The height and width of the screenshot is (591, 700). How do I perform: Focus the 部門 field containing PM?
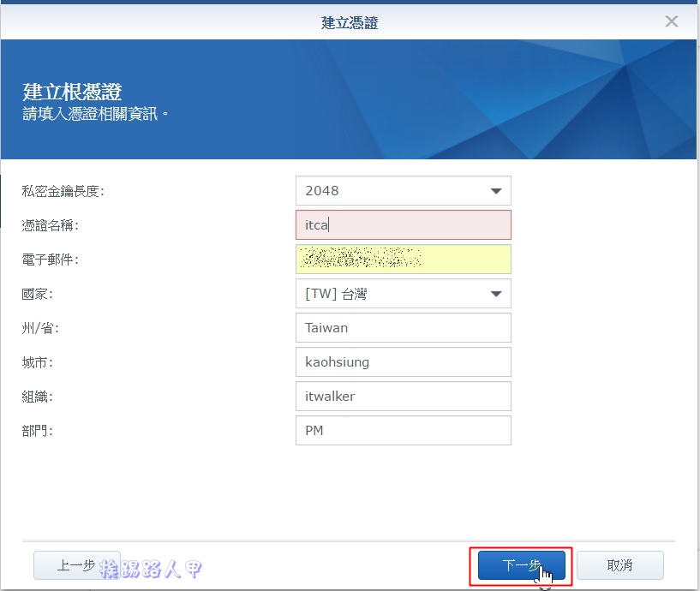pos(404,430)
